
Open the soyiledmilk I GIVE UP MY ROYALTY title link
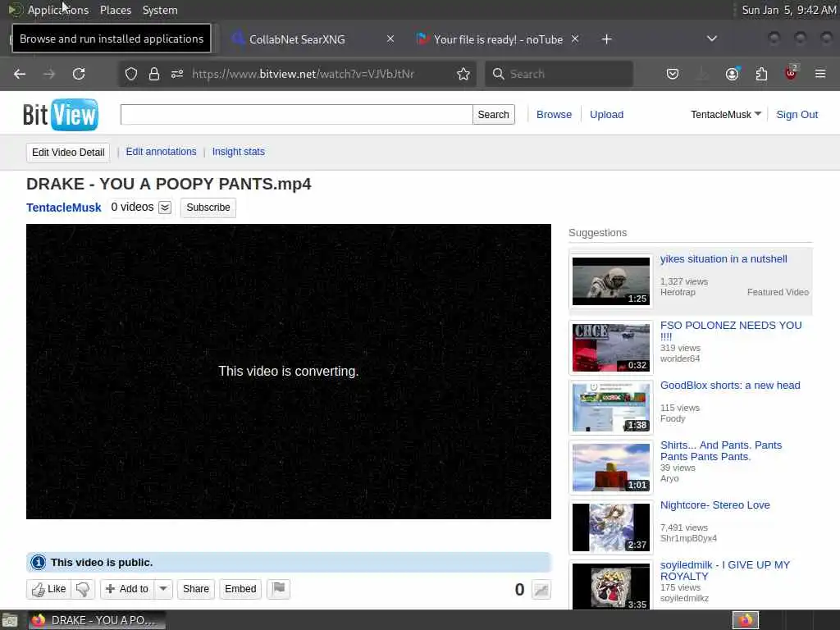click(x=725, y=571)
